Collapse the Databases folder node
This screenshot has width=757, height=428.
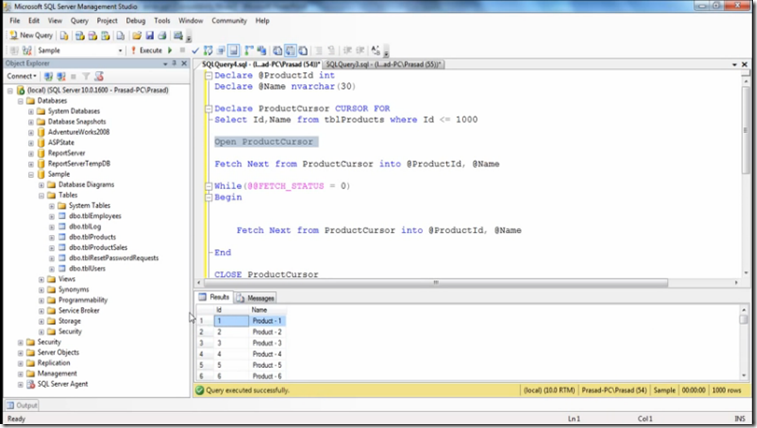pos(20,101)
